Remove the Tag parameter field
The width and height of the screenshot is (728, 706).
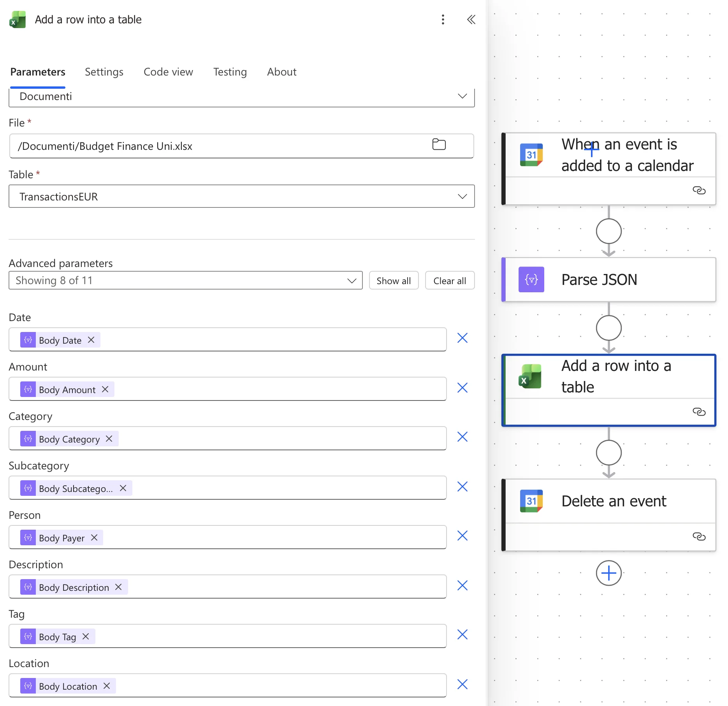462,635
